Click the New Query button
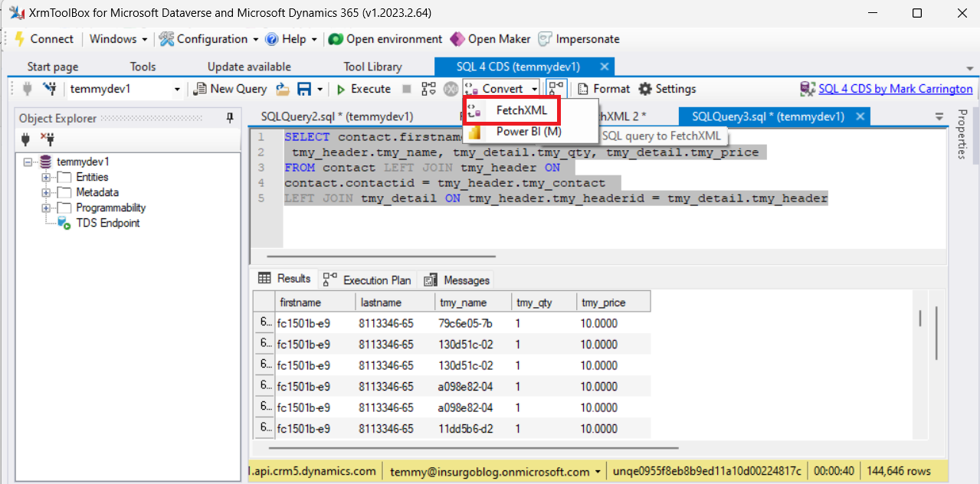The image size is (980, 484). click(x=231, y=89)
